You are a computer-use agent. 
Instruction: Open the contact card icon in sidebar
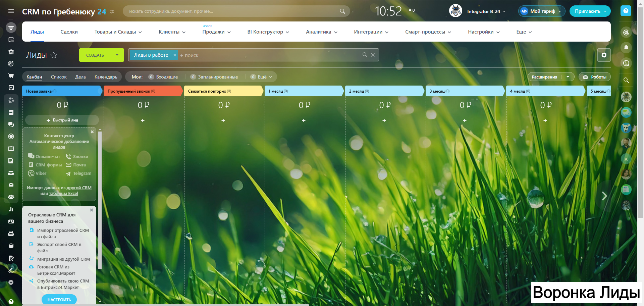tap(11, 221)
